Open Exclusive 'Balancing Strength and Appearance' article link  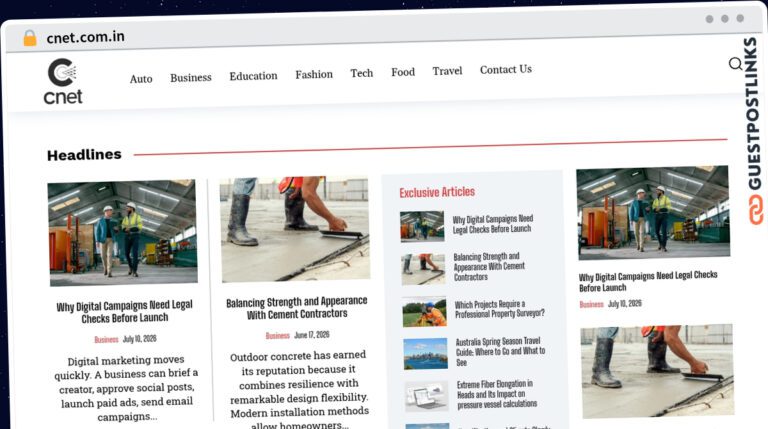pyautogui.click(x=489, y=266)
